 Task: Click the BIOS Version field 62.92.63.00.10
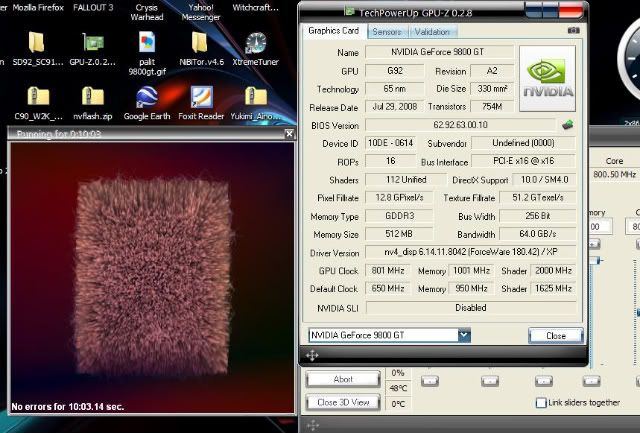[x=460, y=125]
